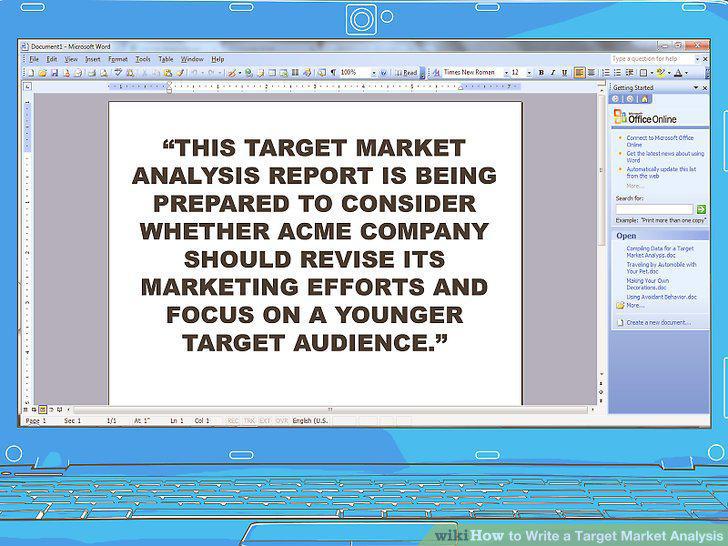Viewport: 728px width, 546px height.
Task: Open the Help menu
Action: point(218,59)
